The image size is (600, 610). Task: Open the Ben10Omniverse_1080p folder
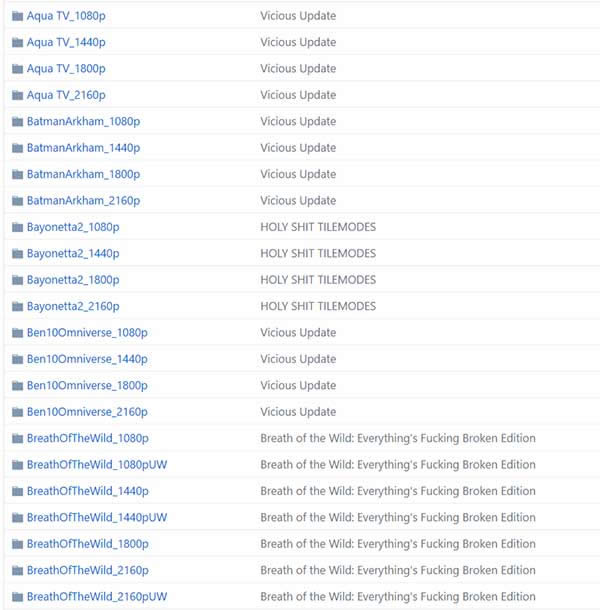(x=87, y=333)
